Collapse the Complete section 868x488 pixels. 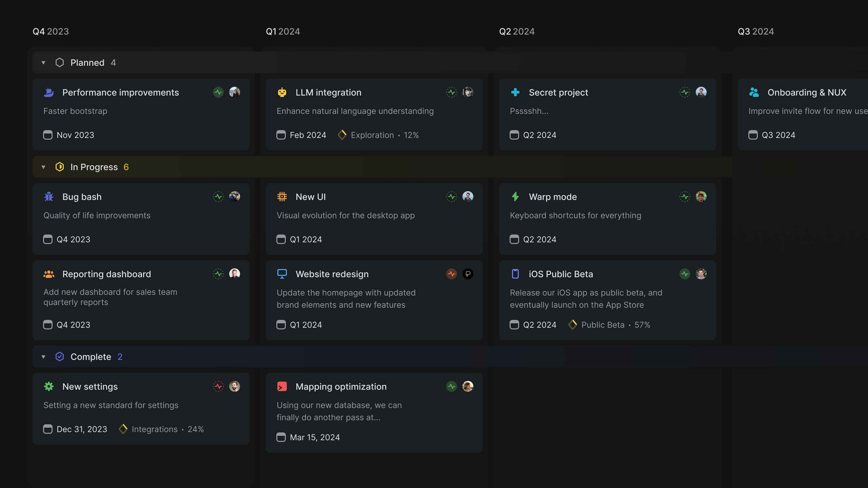coord(43,357)
